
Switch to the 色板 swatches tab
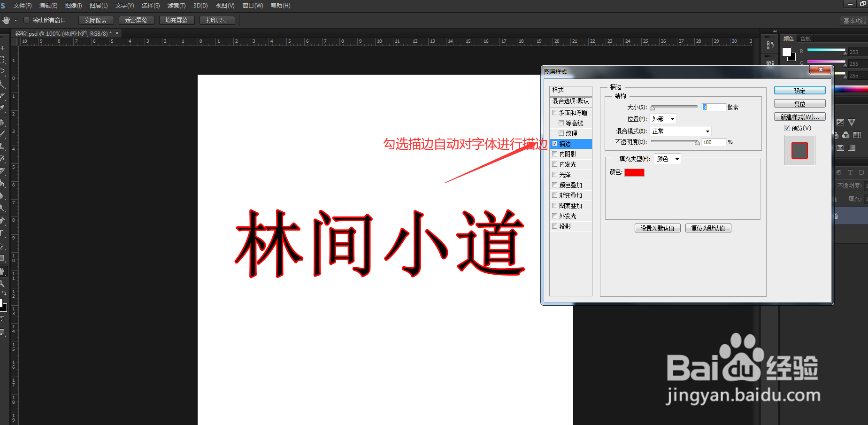806,39
